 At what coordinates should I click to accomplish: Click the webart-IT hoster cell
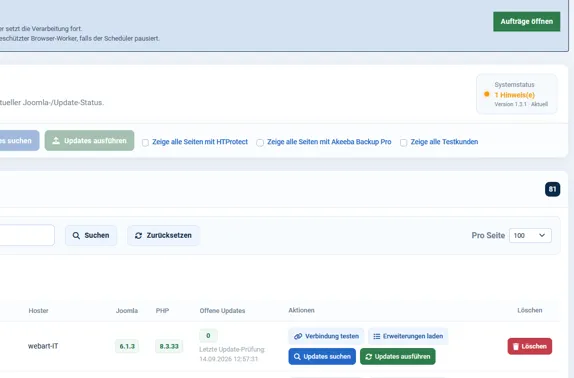(43, 346)
